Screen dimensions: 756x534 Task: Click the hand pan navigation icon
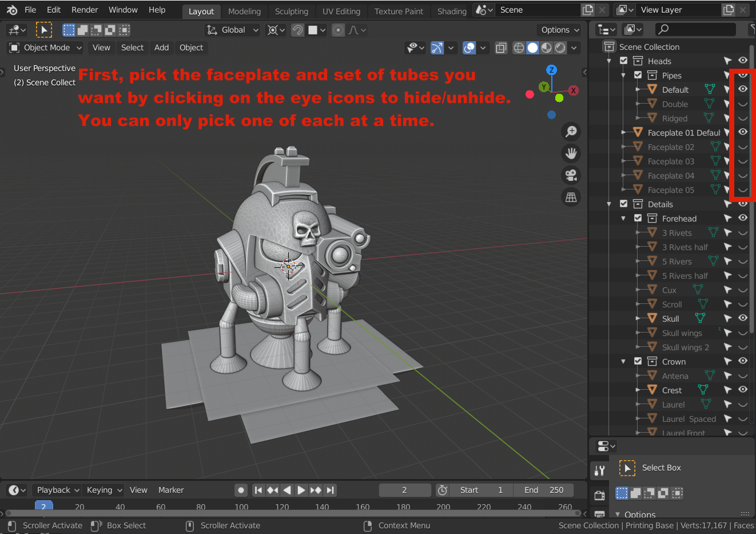[x=571, y=153]
